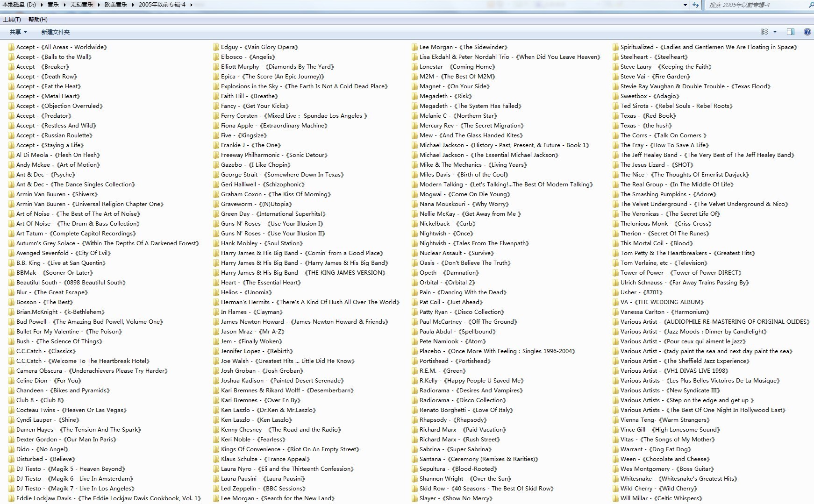Open the Help question mark icon
The width and height of the screenshot is (814, 504).
[x=807, y=32]
